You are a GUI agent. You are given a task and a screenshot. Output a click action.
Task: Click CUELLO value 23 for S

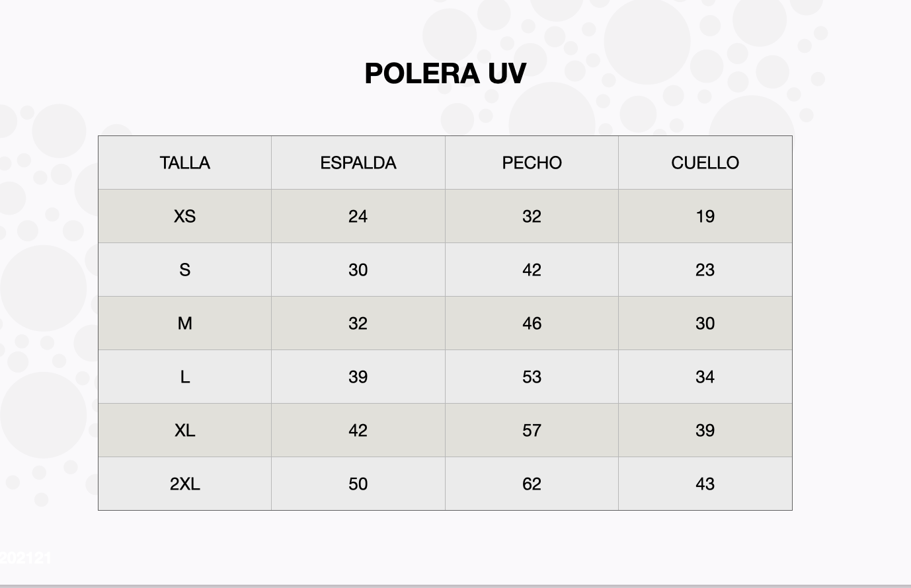(x=705, y=270)
